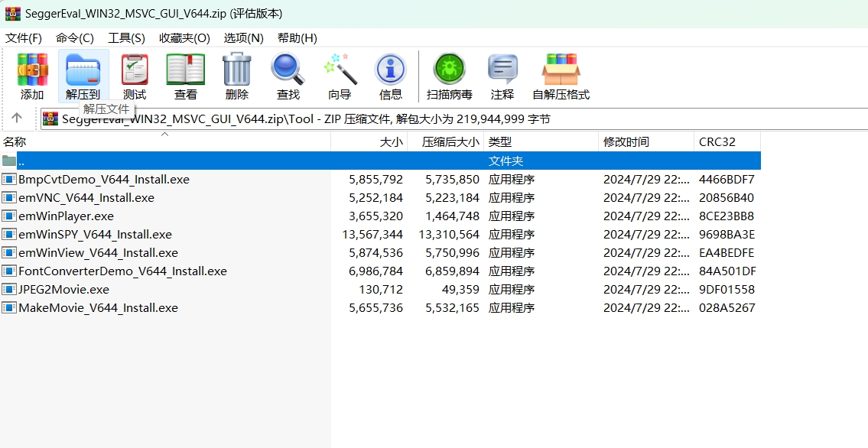Screen dimensions: 868x448
Task: Click the WinRAR icon in the title bar
Action: tap(13, 14)
